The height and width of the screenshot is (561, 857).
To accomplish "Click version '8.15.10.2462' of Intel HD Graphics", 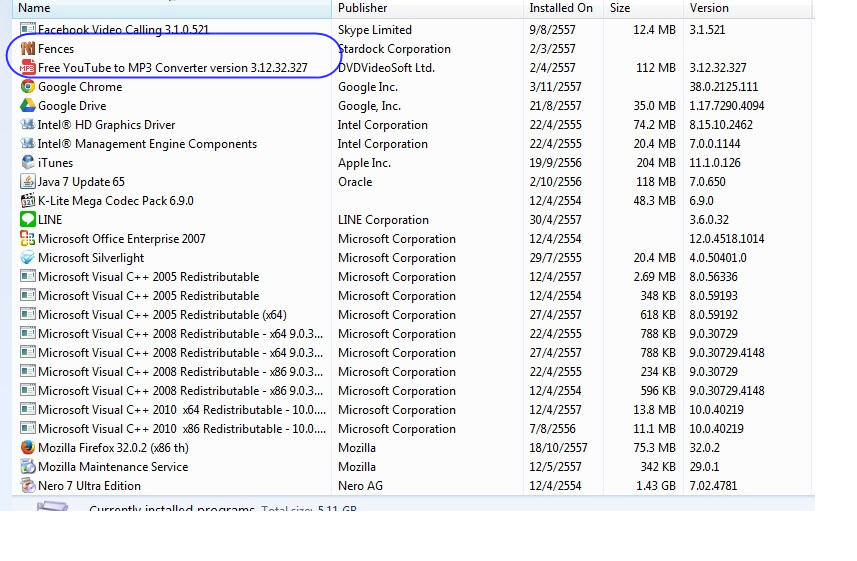I will 721,125.
